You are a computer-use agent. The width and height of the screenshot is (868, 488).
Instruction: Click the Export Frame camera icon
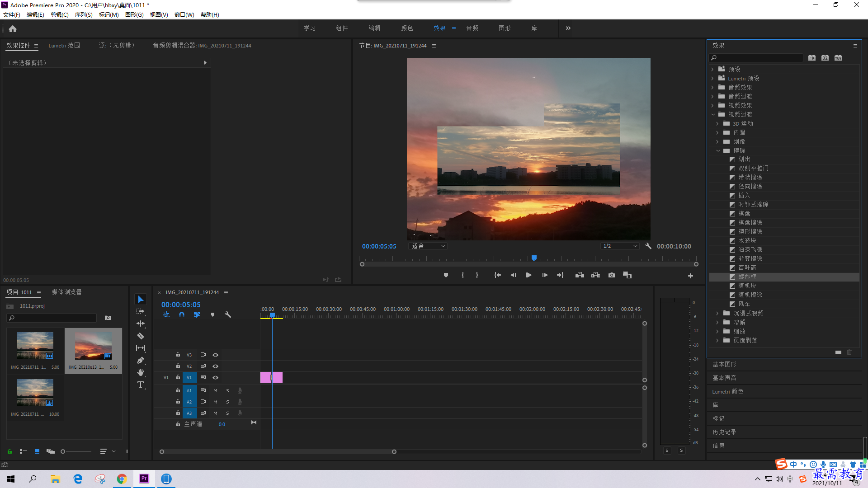[x=612, y=275]
